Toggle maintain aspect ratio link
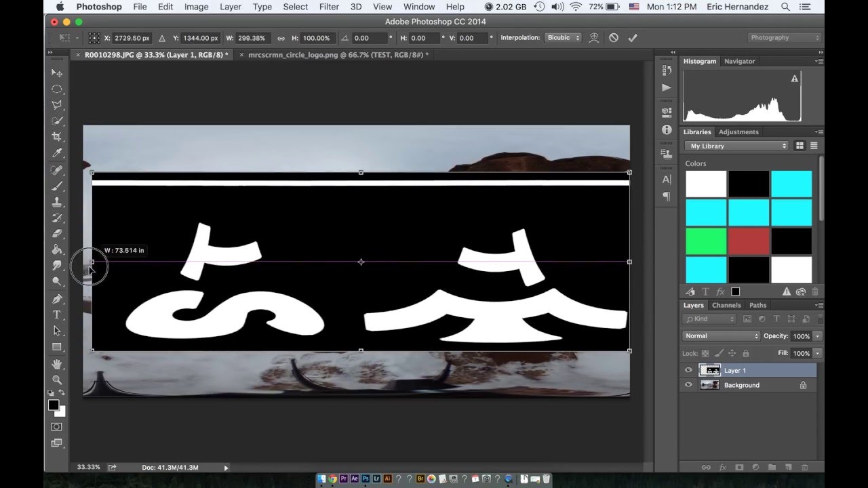Screen dimensions: 868x488 (281, 38)
